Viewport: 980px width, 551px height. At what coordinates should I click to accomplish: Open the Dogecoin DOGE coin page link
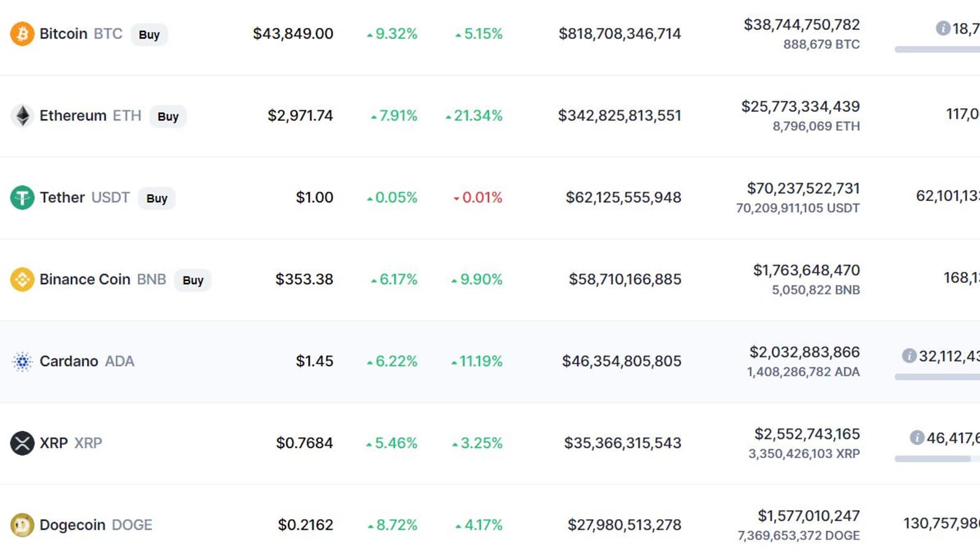pyautogui.click(x=96, y=525)
